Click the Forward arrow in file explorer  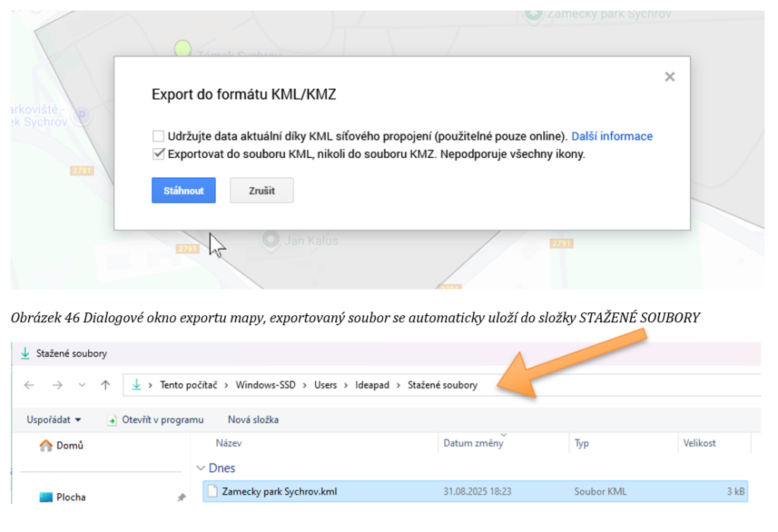[x=55, y=385]
